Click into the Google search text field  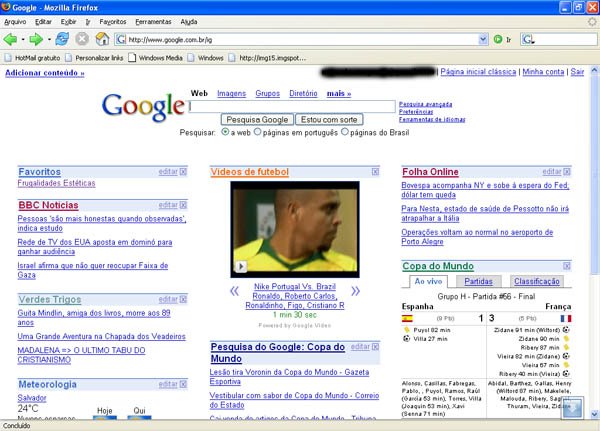(292, 106)
